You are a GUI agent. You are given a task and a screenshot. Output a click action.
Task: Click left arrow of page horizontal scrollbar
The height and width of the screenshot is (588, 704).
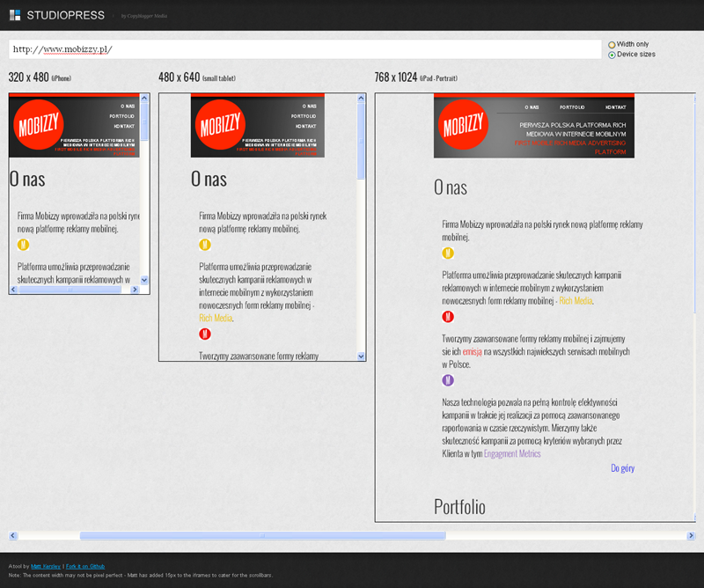pyautogui.click(x=12, y=535)
